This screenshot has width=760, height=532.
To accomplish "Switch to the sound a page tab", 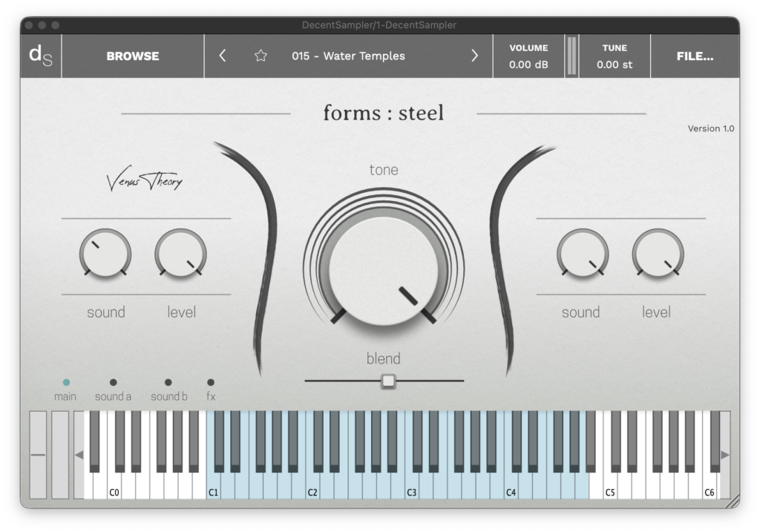I will coord(113,396).
